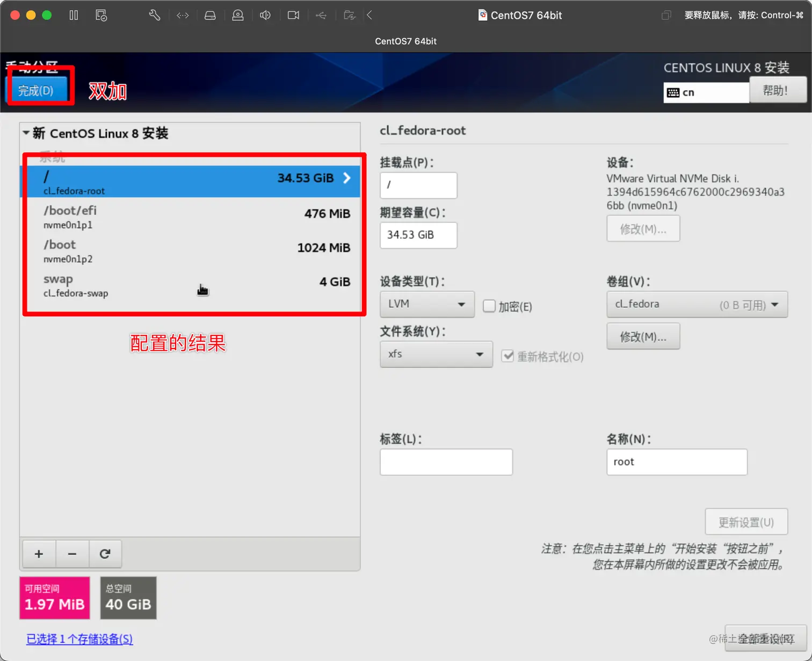Screen dimensions: 812x661
Task: Open the device type LVM dropdown
Action: tap(427, 304)
